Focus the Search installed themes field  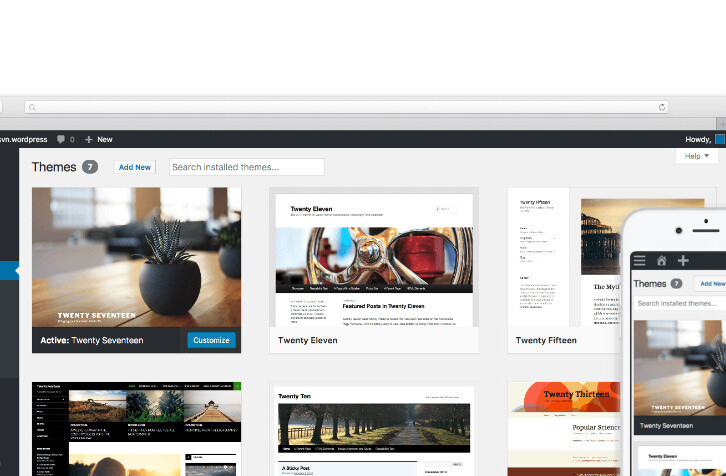(x=246, y=167)
